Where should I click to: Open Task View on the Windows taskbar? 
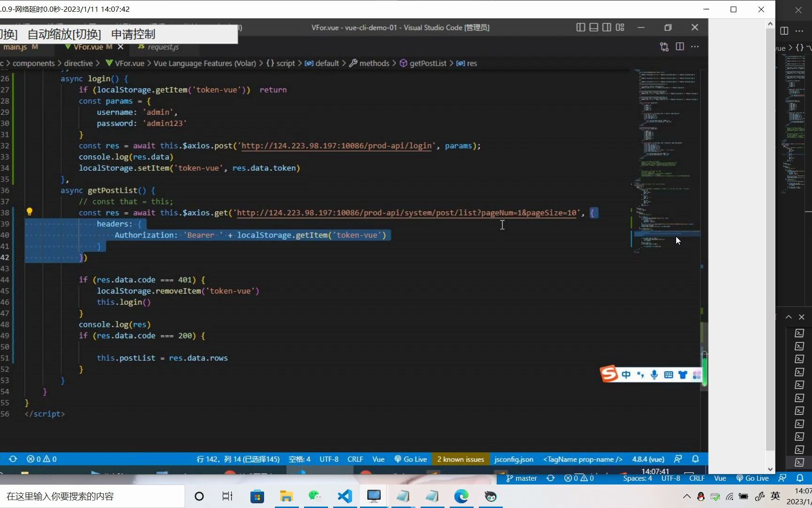[x=227, y=496]
